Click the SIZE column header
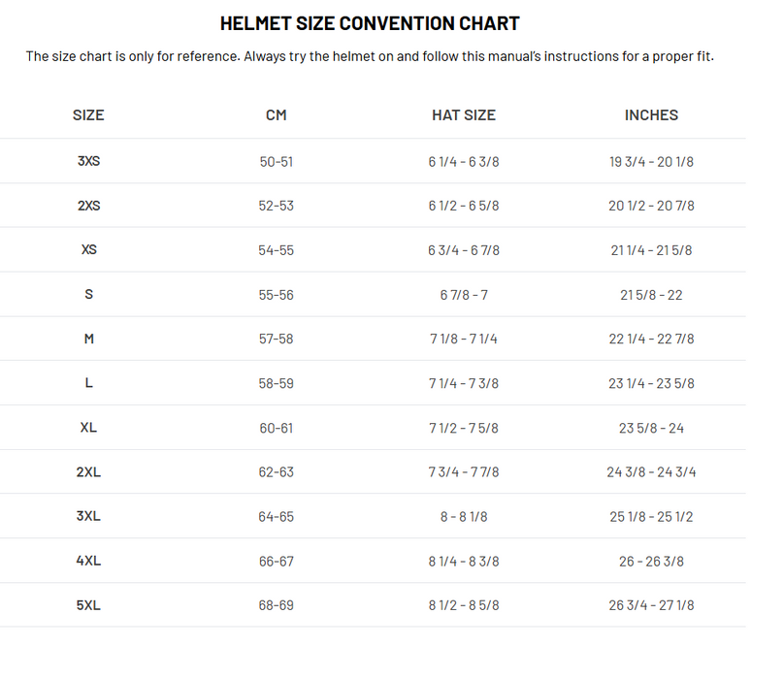The width and height of the screenshot is (784, 679). click(x=88, y=114)
